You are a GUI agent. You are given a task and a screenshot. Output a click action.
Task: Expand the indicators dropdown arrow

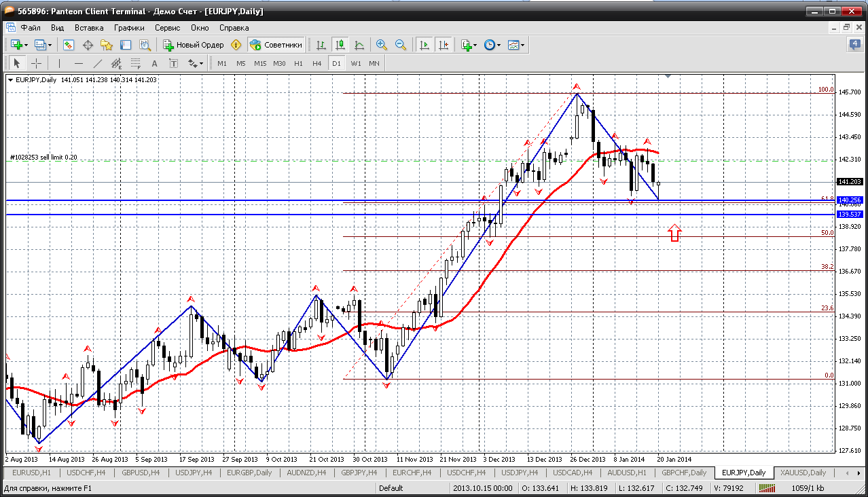point(475,45)
